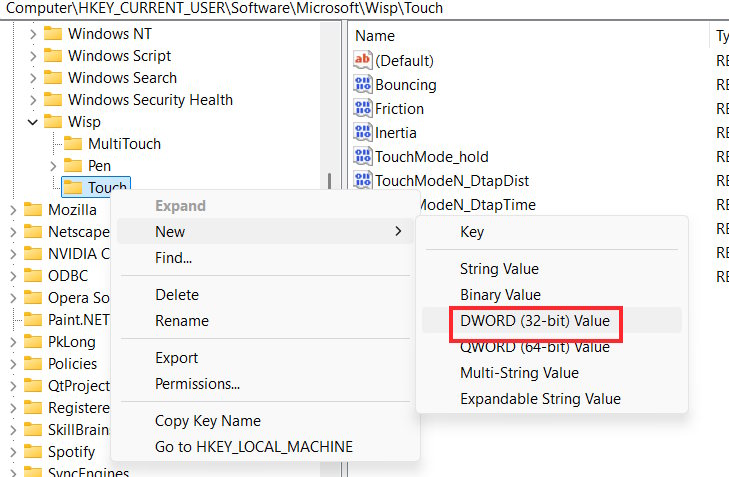Choose Export from the context menu
Viewport: 729px width, 477px height.
click(x=265, y=358)
